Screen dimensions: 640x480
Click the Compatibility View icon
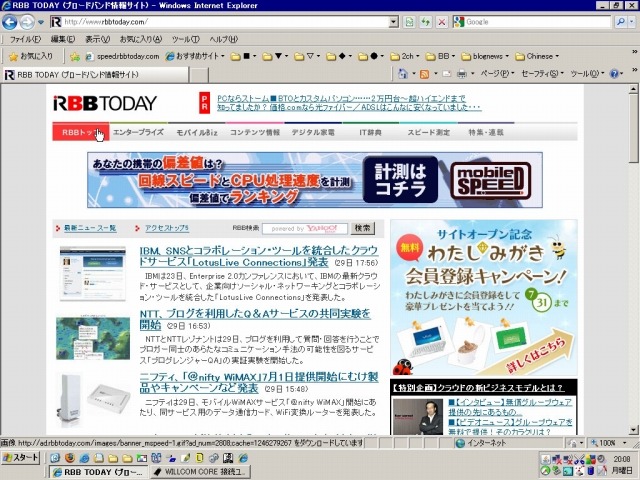point(409,22)
